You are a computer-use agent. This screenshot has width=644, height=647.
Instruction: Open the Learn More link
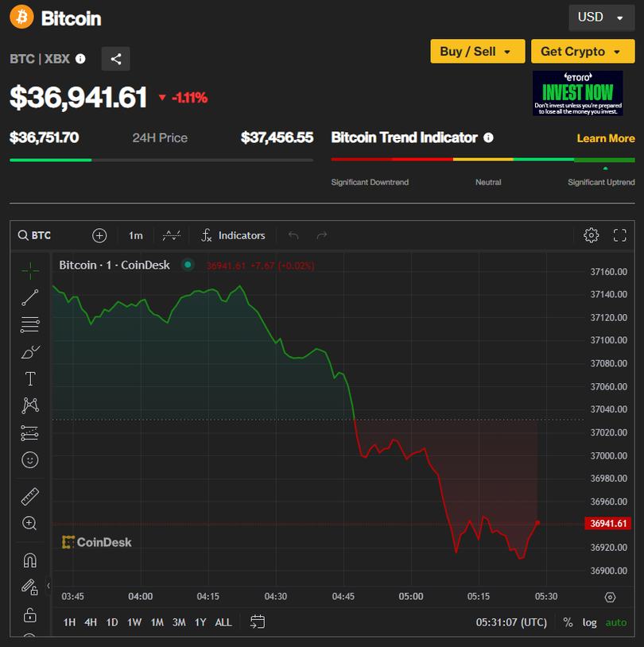[606, 138]
